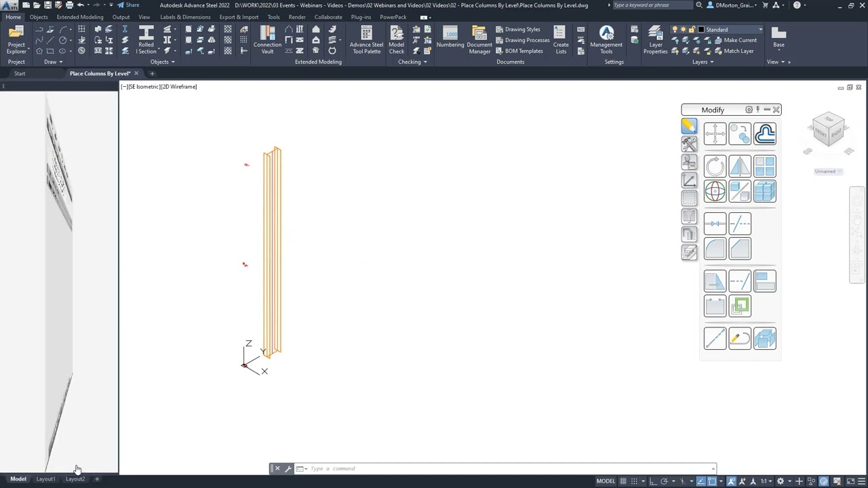The width and height of the screenshot is (868, 488).
Task: Click the Plot (print) icon in the quick access toolbar
Action: 69,5
